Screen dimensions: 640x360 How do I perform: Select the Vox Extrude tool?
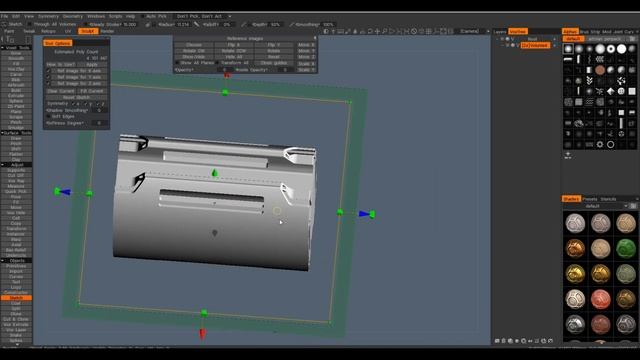16,324
